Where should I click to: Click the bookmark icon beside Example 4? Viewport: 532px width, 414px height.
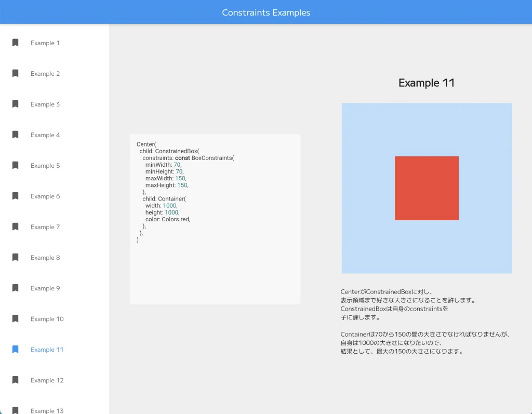(x=15, y=135)
